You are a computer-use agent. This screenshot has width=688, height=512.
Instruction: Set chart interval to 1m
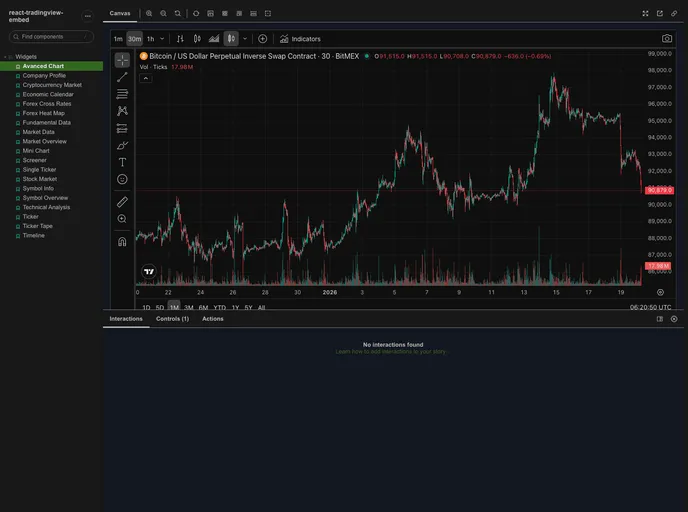118,39
